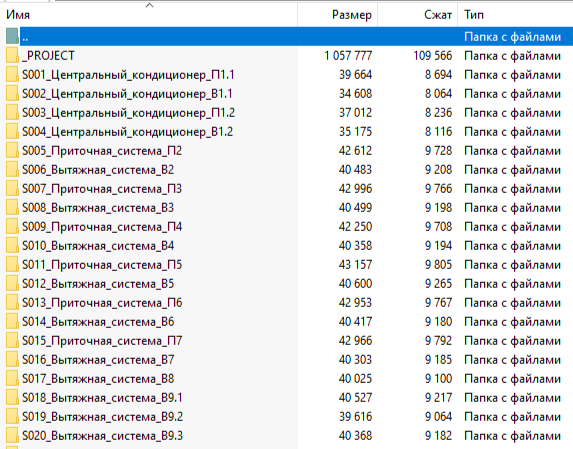Screen dimensions: 573x449
Task: Select S002_Центральный_кондиционер_В1.1 folder
Action: pos(127,94)
